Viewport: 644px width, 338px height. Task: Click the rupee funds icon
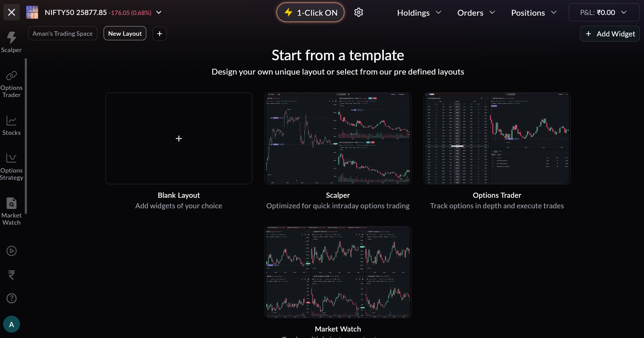click(11, 275)
